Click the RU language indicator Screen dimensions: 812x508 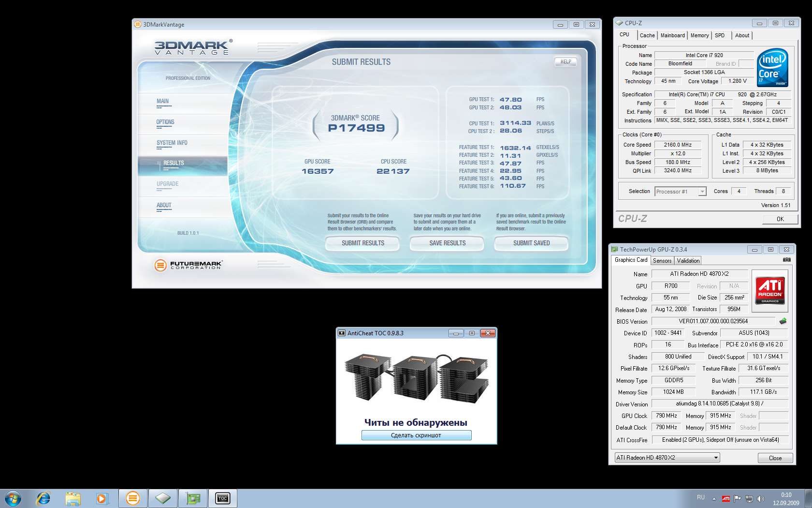pos(701,497)
